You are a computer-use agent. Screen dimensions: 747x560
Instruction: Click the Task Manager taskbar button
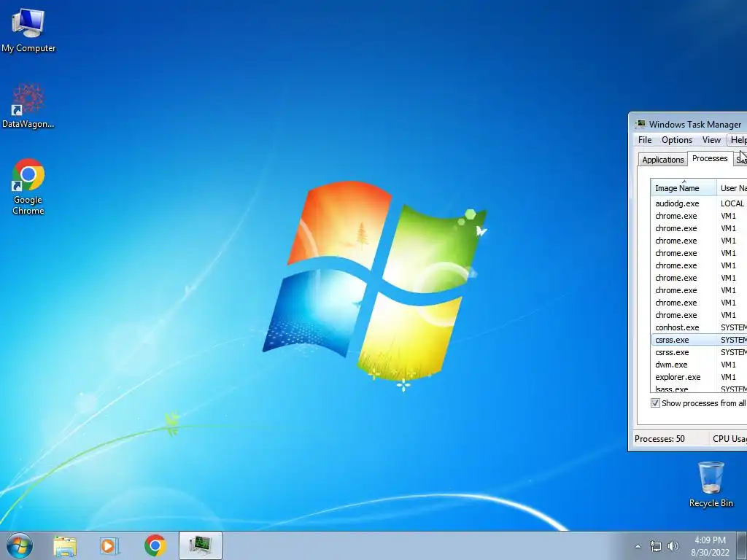click(x=201, y=545)
